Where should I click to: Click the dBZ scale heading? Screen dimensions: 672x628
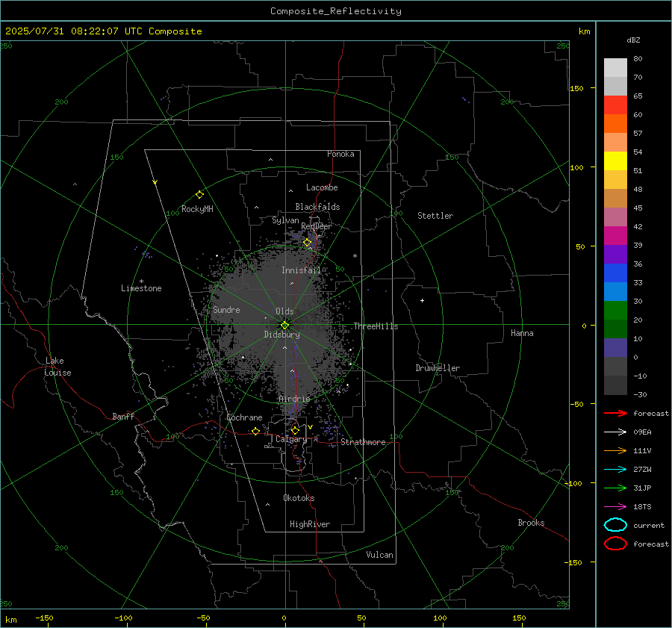tap(633, 40)
